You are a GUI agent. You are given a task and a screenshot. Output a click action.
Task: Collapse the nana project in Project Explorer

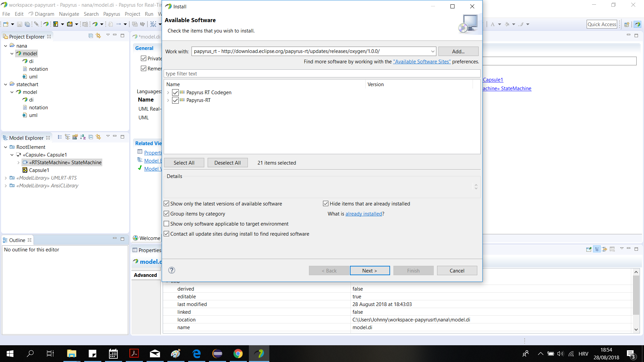click(x=5, y=46)
